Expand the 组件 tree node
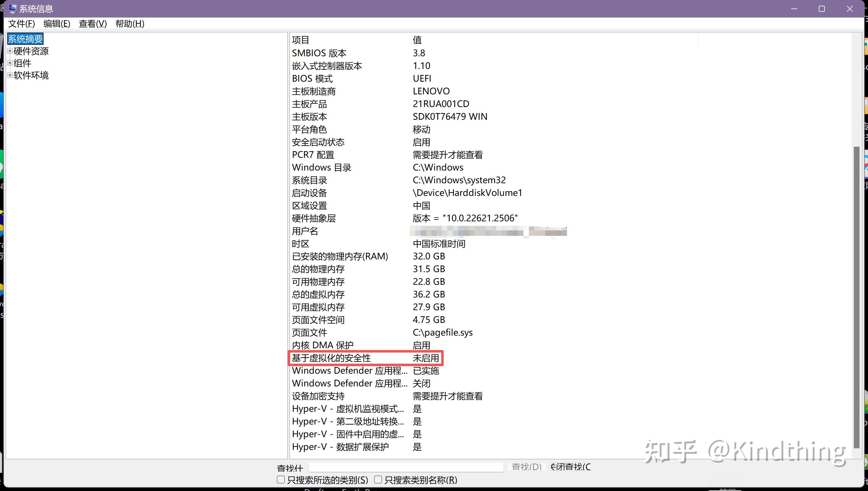Screen dimensions: 868x491 click(x=9, y=63)
